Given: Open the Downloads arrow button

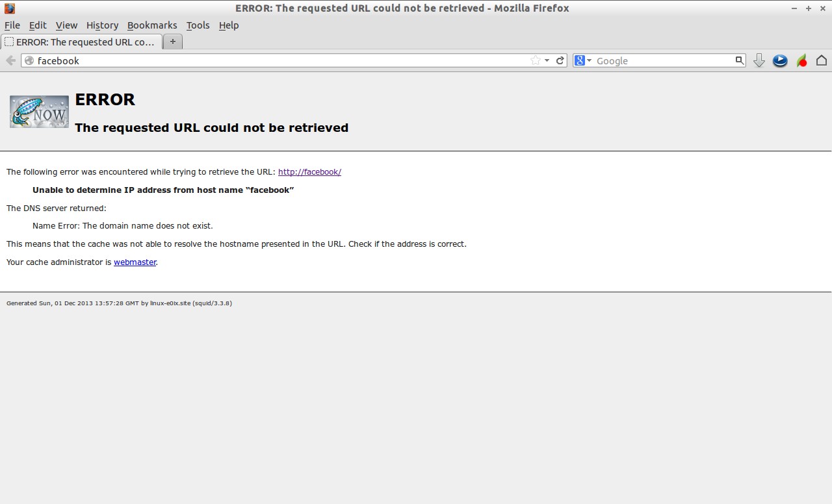Looking at the screenshot, I should click(x=759, y=60).
